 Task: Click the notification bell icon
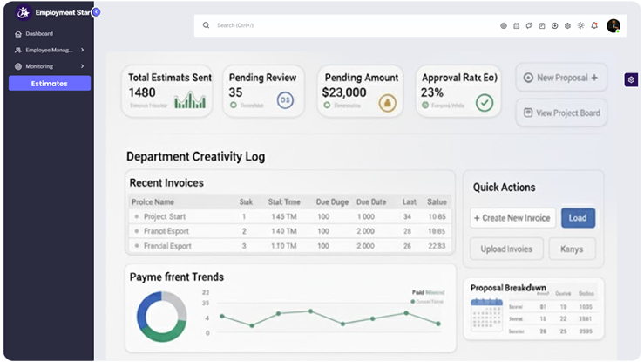(594, 26)
